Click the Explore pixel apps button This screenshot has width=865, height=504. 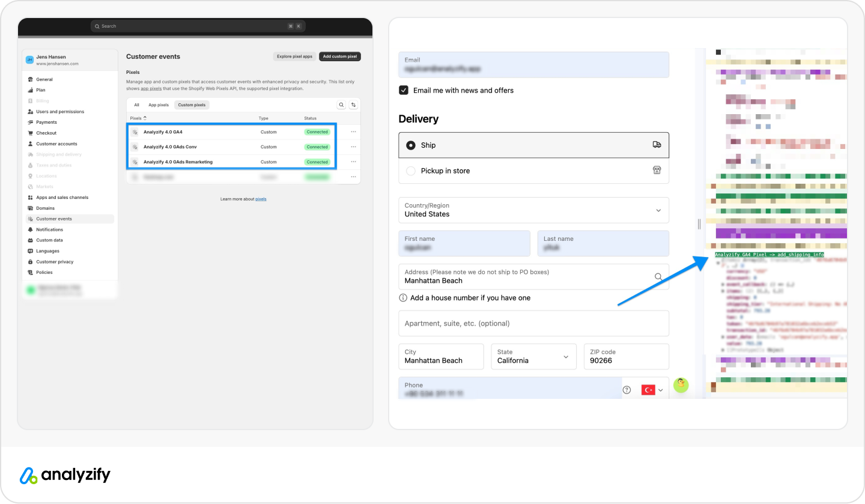(294, 56)
